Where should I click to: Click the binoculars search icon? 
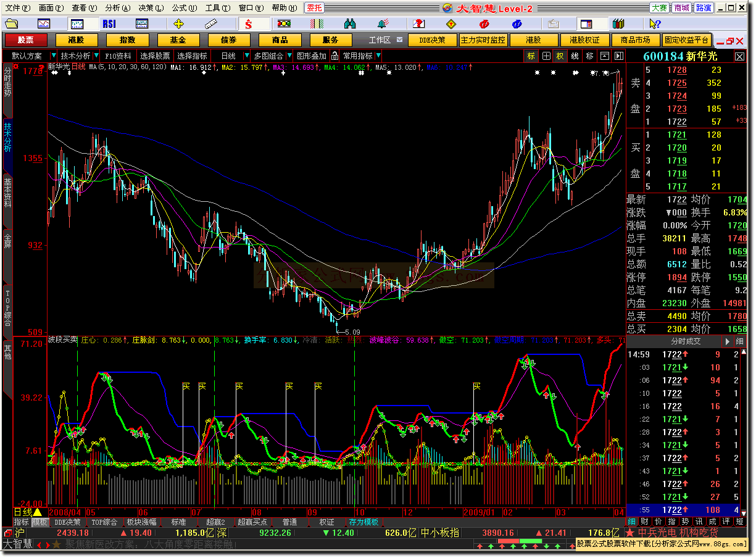350,23
